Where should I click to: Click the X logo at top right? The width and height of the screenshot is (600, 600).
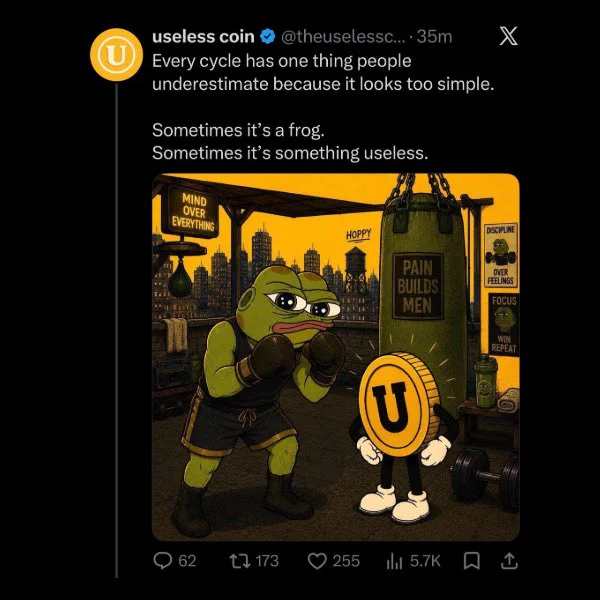(x=509, y=36)
